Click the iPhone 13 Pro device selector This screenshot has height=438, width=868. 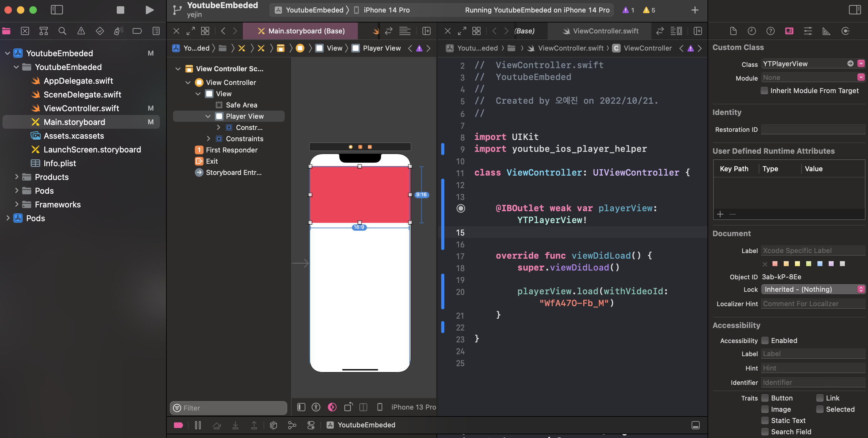tap(413, 407)
